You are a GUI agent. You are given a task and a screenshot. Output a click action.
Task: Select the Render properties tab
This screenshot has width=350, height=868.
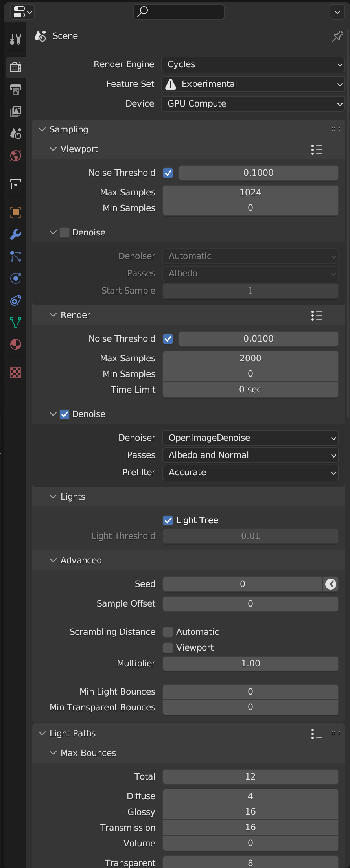click(16, 67)
